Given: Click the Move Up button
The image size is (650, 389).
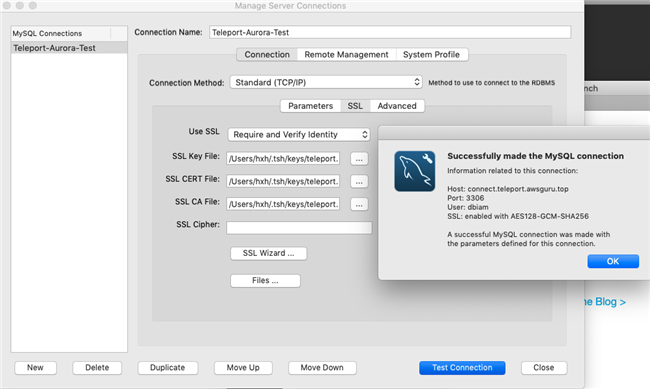Looking at the screenshot, I should tap(243, 367).
